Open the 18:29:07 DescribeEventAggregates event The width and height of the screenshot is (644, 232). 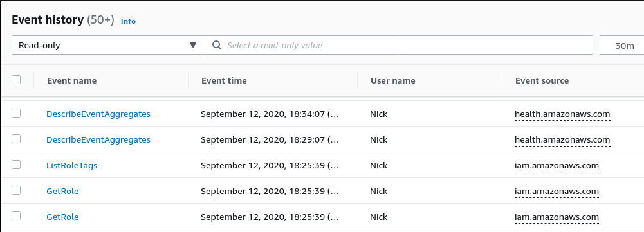[x=98, y=140]
